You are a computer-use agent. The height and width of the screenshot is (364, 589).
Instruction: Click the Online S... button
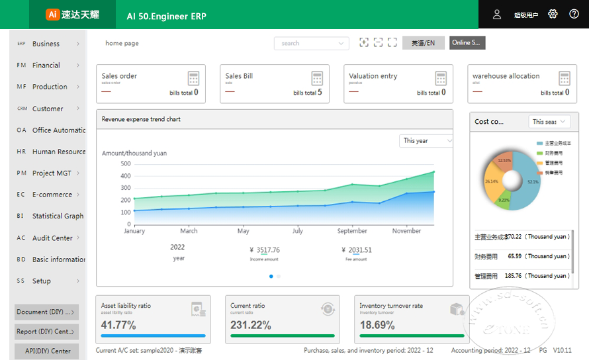coord(467,43)
